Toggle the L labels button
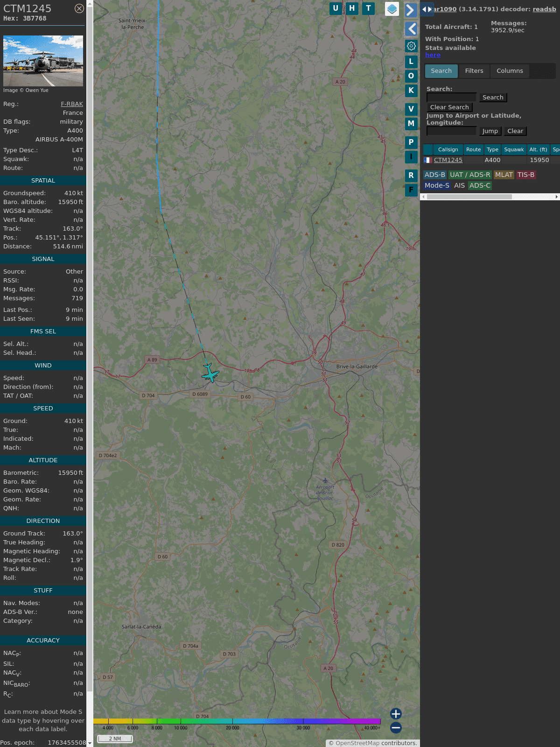Viewport: 560px width, 747px height. click(411, 62)
